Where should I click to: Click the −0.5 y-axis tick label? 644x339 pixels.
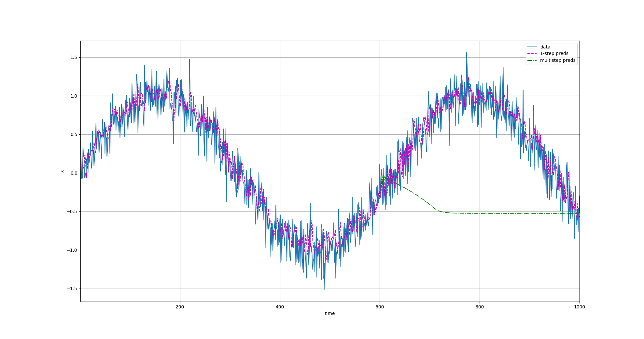pyautogui.click(x=72, y=212)
